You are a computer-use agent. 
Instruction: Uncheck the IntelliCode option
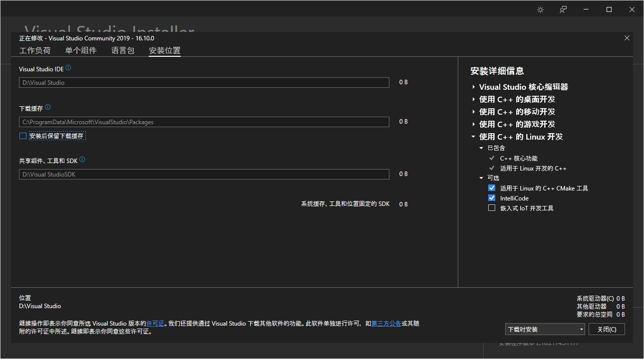pyautogui.click(x=492, y=198)
